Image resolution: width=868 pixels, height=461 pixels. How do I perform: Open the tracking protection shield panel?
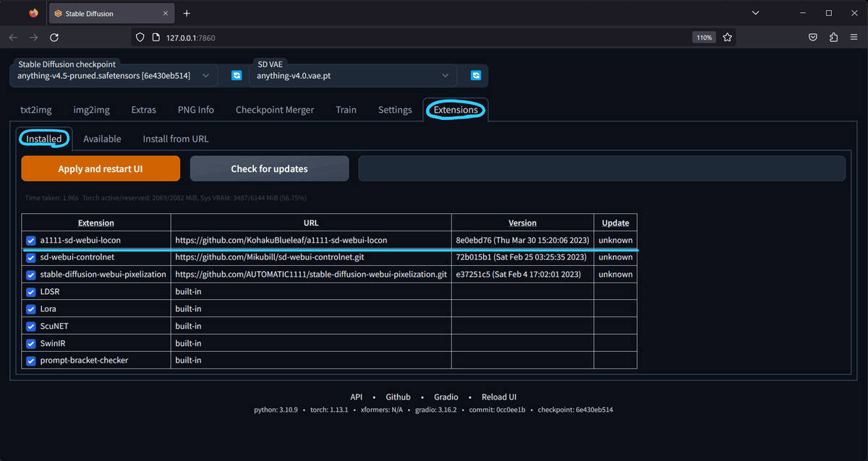[139, 37]
